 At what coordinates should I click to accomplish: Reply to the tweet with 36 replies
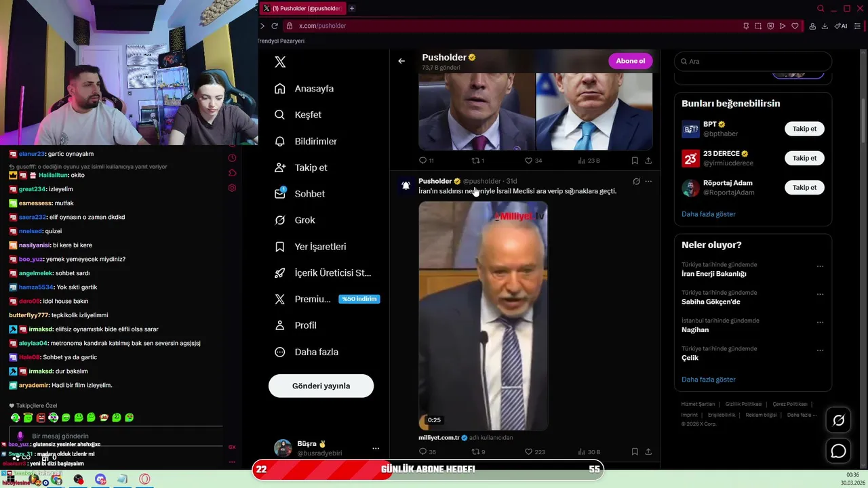(427, 451)
